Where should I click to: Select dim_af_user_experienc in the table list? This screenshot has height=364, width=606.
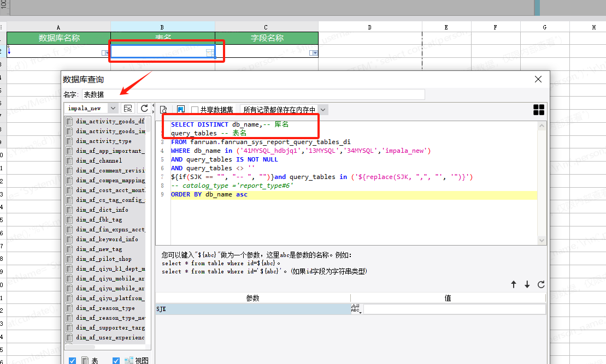pyautogui.click(x=110, y=337)
